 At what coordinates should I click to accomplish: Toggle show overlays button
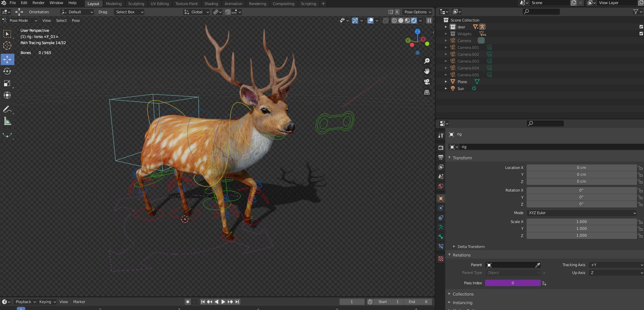coord(370,21)
